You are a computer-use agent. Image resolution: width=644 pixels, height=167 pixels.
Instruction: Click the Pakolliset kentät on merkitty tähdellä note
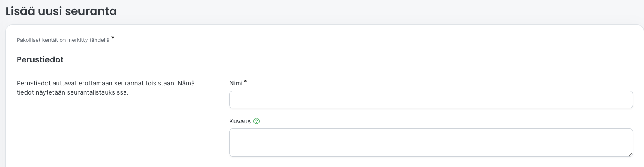(63, 40)
